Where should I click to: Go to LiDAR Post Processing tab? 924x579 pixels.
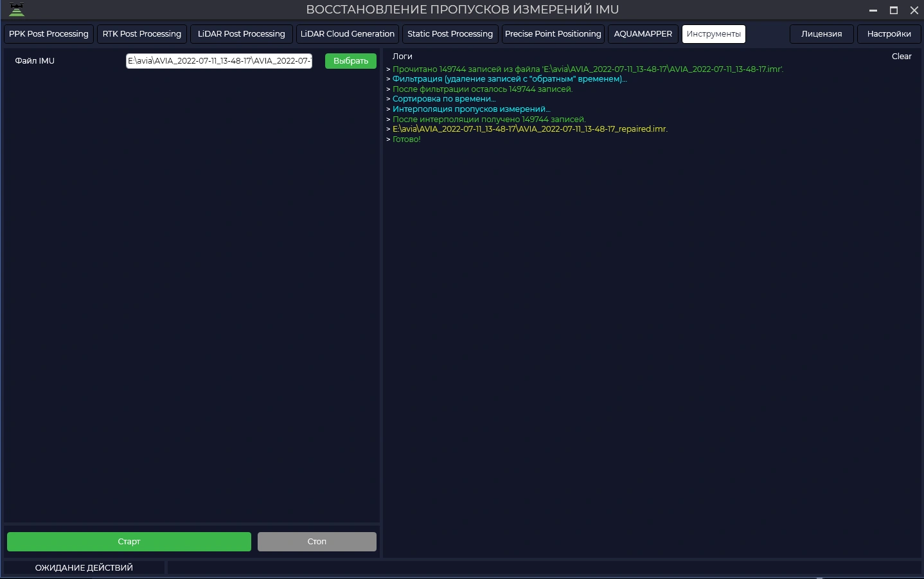coord(241,34)
